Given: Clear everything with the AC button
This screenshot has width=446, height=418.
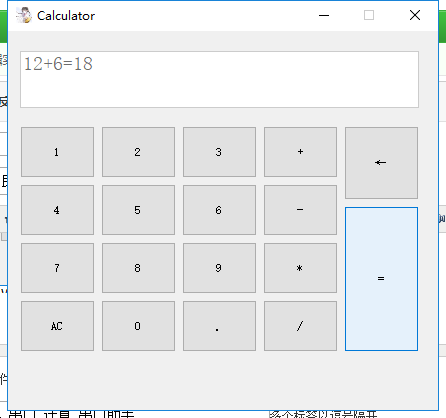Looking at the screenshot, I should coord(57,326).
